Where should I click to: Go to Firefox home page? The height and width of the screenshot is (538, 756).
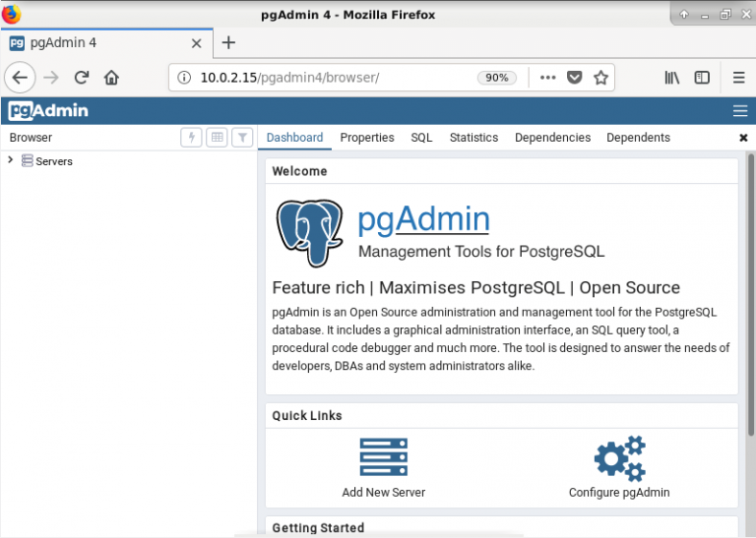[x=111, y=78]
